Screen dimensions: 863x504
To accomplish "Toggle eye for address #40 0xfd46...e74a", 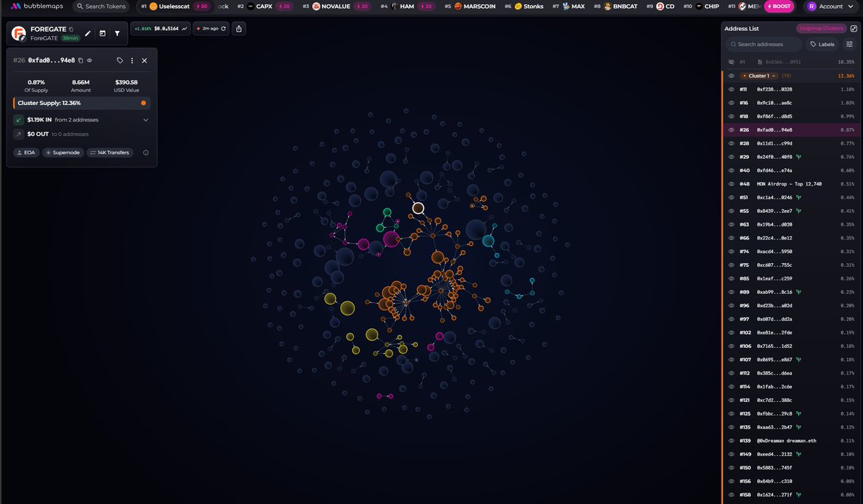I will tap(731, 170).
